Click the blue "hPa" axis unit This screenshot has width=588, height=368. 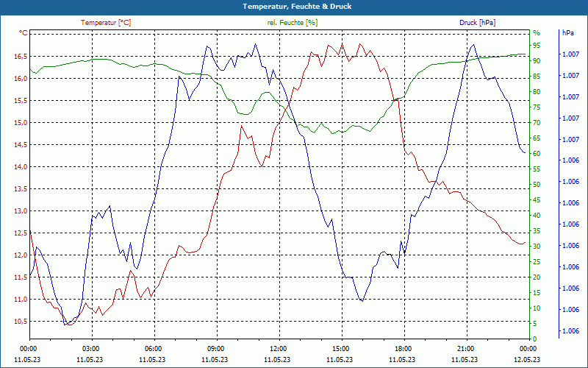[x=568, y=33]
